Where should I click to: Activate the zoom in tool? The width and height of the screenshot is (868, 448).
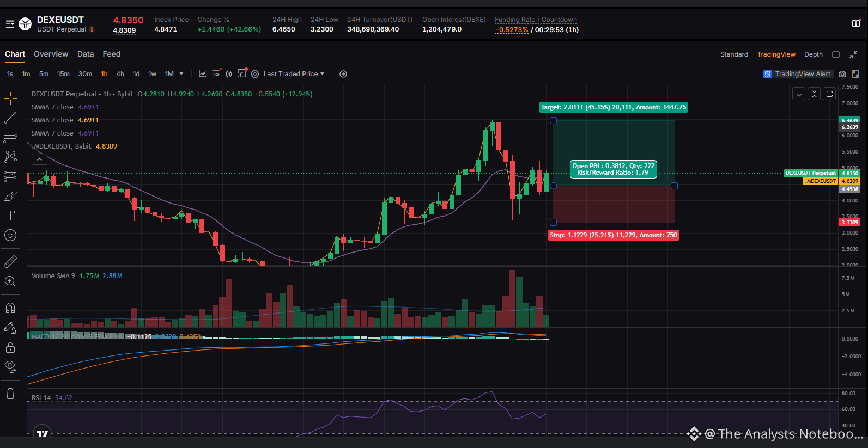10,281
